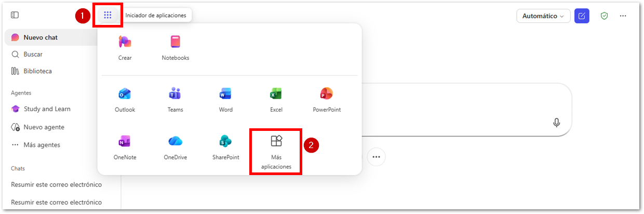The width and height of the screenshot is (644, 214).
Task: Launch OneDrive from the app launcher
Action: click(x=175, y=147)
